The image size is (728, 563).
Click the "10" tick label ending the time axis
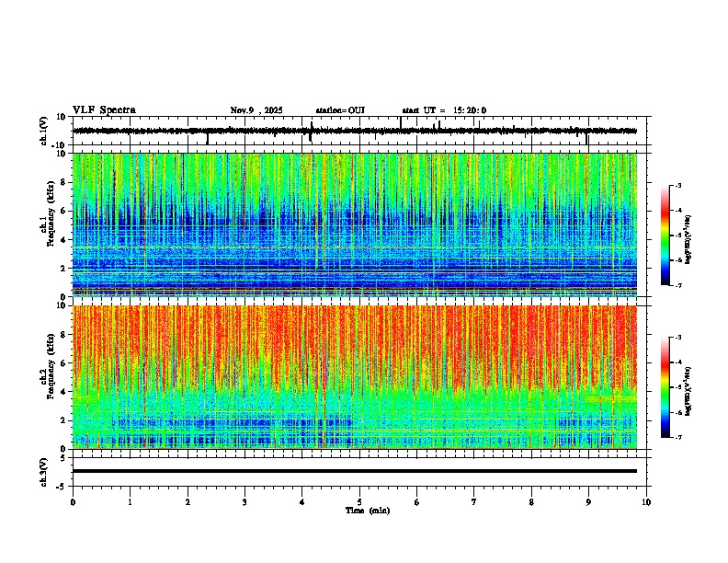tap(646, 502)
